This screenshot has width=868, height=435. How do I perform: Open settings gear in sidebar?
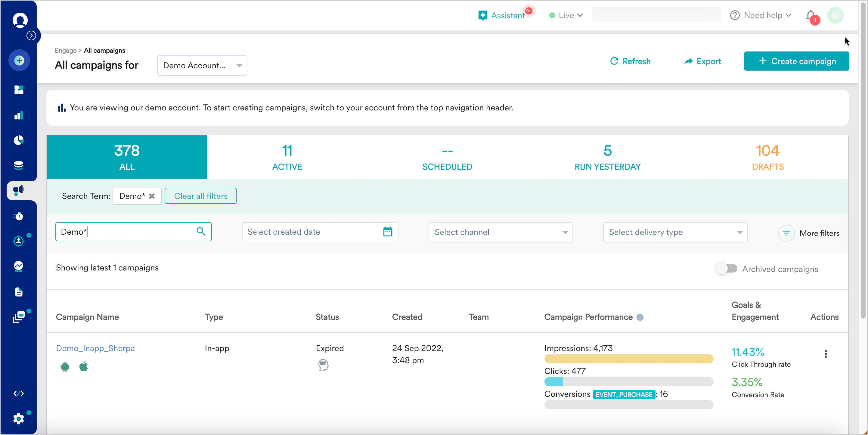pyautogui.click(x=19, y=418)
